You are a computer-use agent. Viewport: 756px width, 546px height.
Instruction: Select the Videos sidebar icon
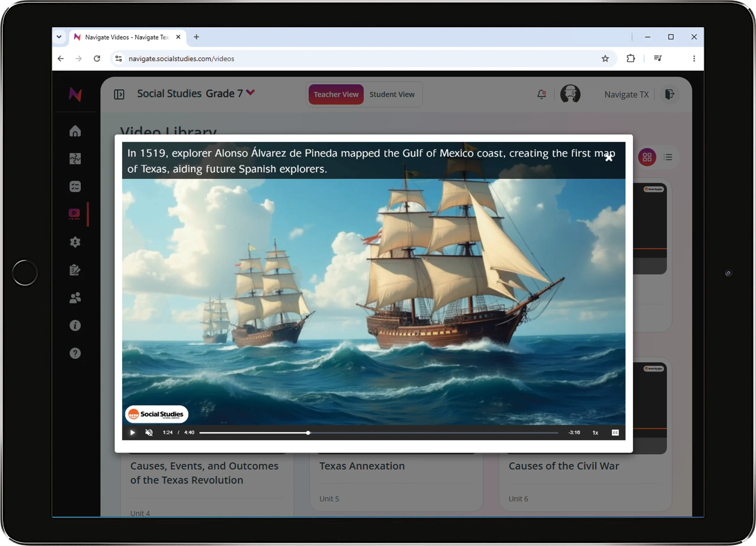[74, 214]
